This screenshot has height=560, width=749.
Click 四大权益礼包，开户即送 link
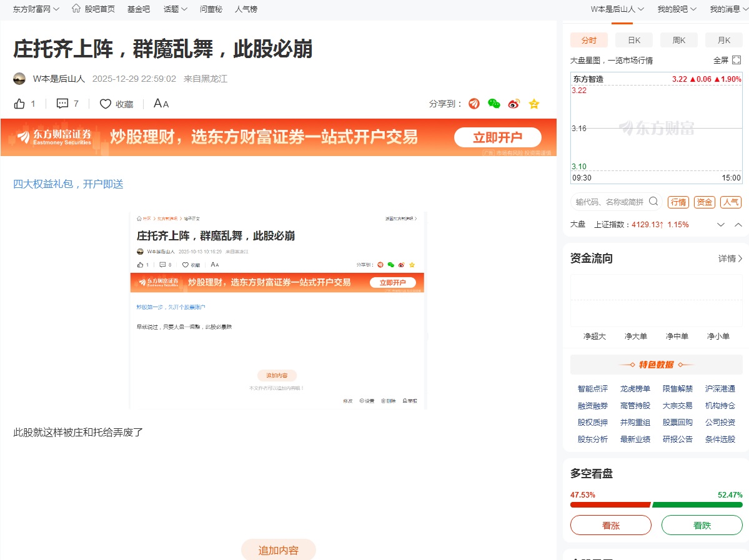[x=68, y=184]
